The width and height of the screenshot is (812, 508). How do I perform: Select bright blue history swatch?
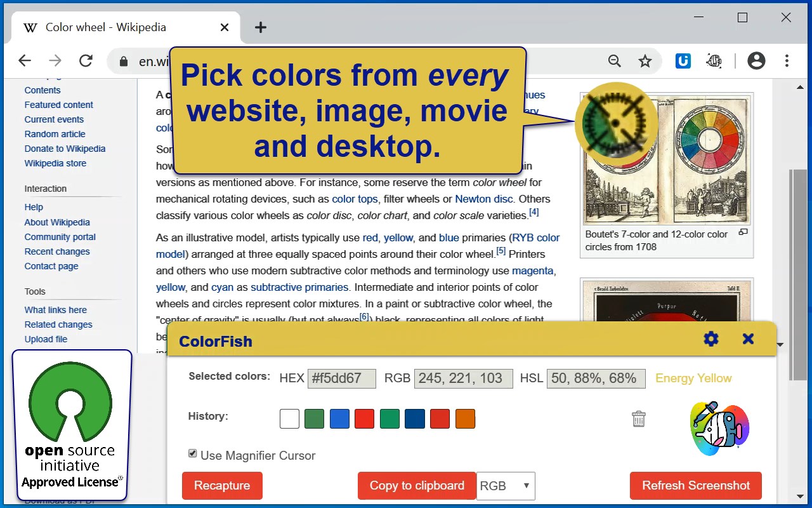coord(339,418)
